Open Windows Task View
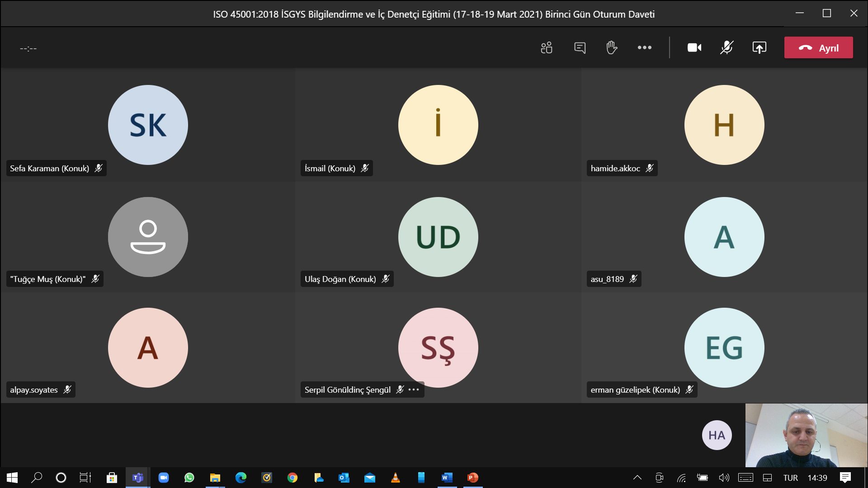The image size is (868, 488). point(85,478)
